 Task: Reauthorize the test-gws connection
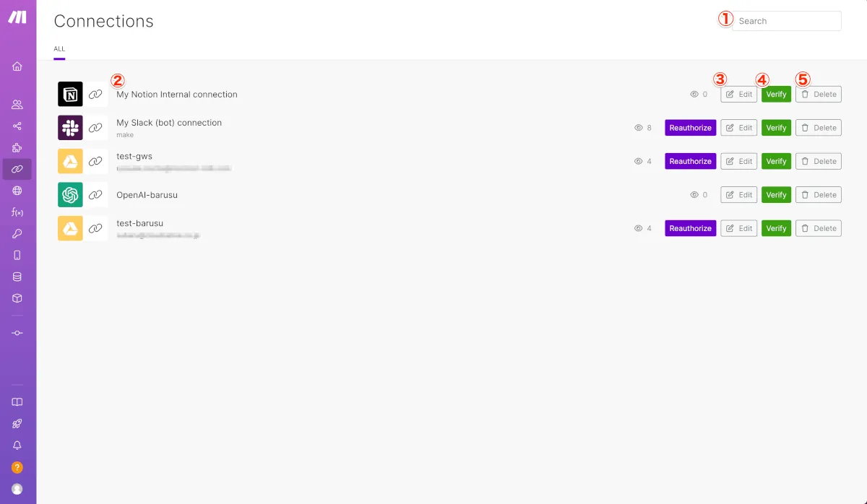(690, 161)
